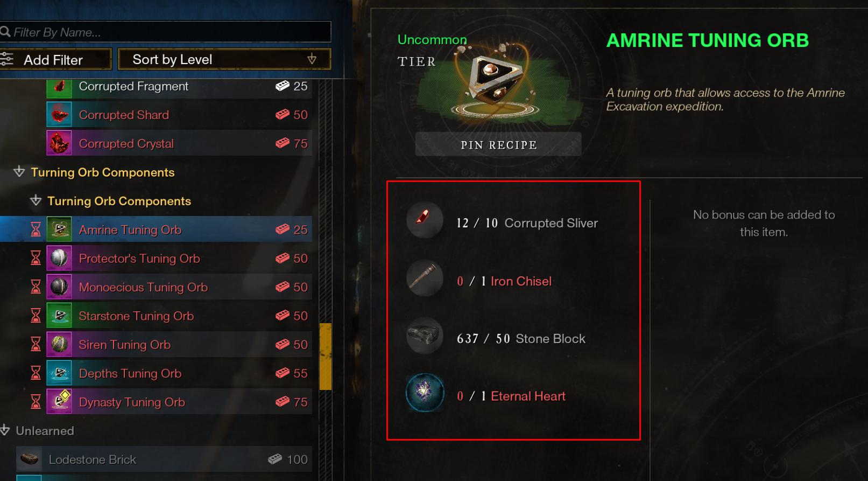Collapse the top Turning Orb Components category

tap(19, 172)
